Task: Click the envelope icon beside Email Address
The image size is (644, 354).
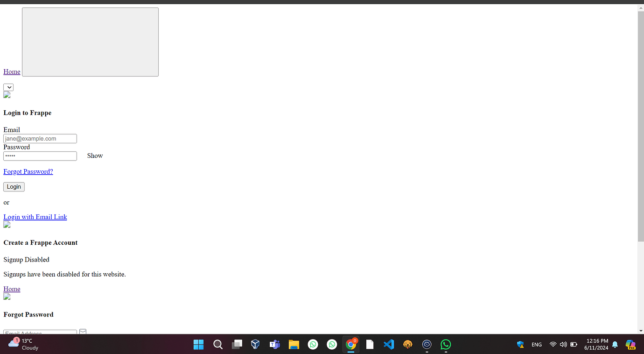Action: (x=83, y=332)
